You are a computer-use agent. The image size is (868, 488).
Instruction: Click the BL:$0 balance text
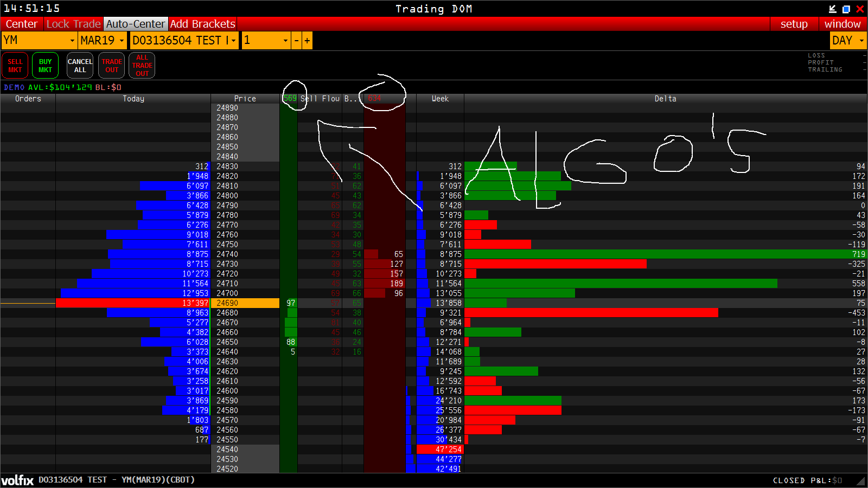pos(108,87)
